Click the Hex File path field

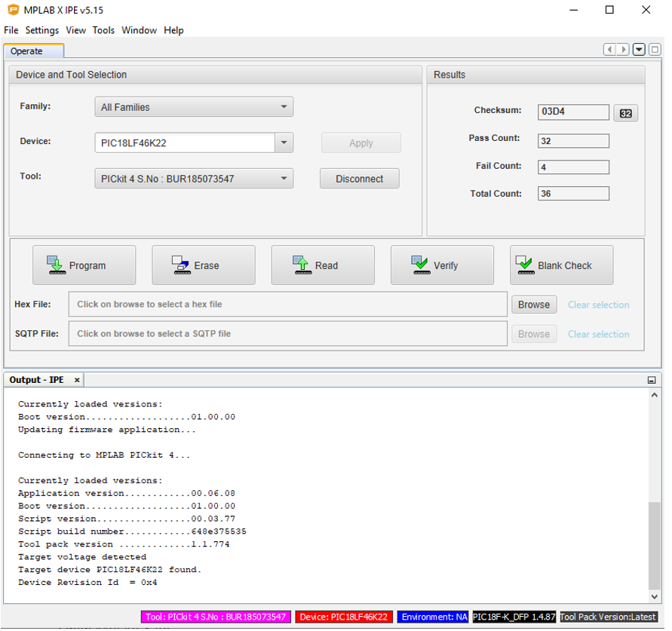(288, 304)
